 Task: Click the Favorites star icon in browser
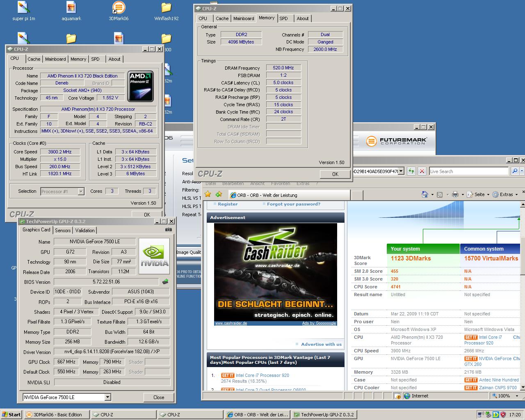[x=208, y=194]
